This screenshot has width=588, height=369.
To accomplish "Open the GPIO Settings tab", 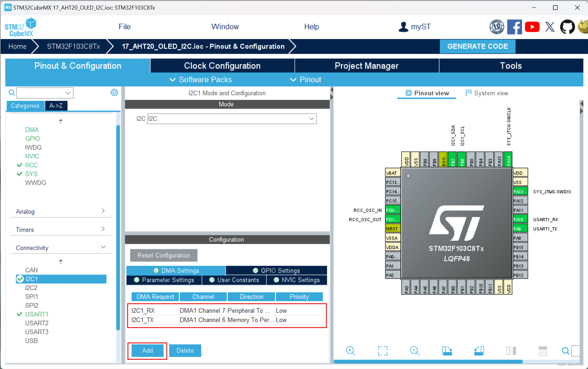I will [x=276, y=270].
